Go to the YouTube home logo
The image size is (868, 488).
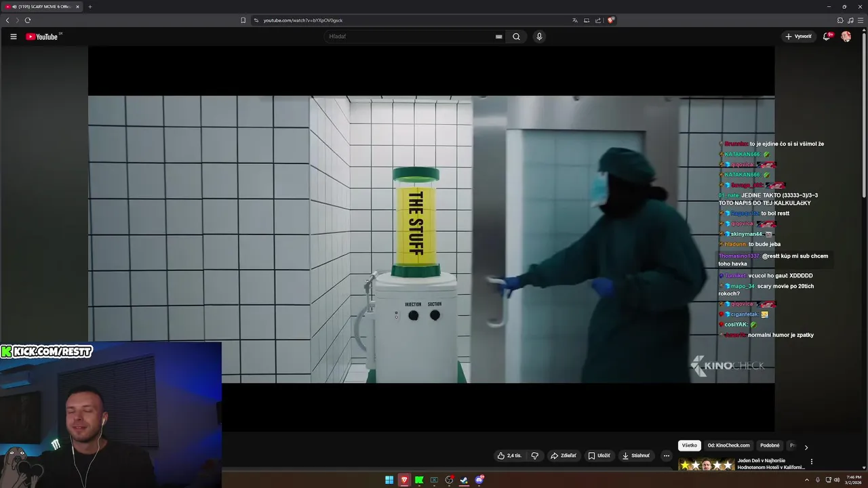click(x=42, y=37)
